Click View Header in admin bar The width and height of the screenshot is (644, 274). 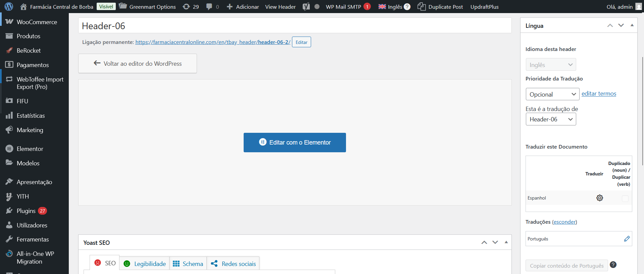pos(280,7)
